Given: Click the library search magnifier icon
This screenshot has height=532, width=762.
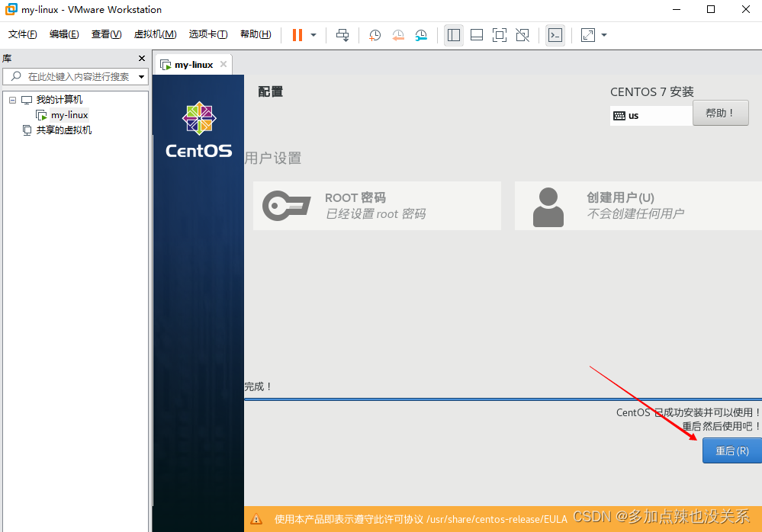Looking at the screenshot, I should 16,76.
